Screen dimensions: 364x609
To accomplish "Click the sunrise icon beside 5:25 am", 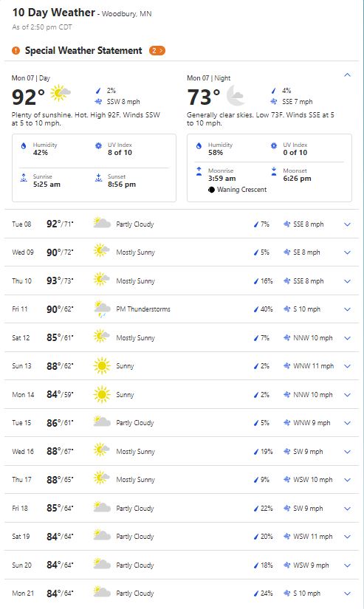I will [x=24, y=178].
